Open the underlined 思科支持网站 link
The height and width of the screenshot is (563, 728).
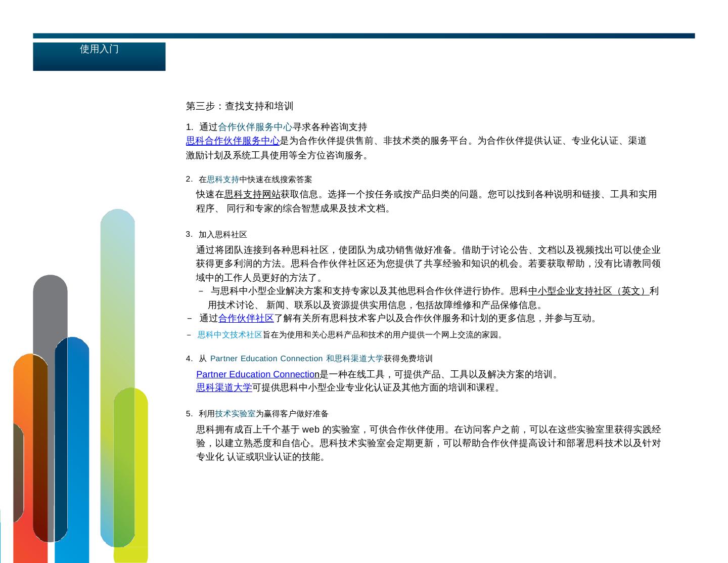point(252,194)
